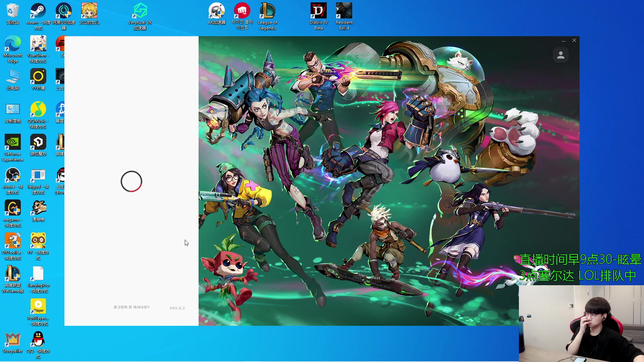
Task: Open Resident Evil 4 shortcut
Action: 344,16
